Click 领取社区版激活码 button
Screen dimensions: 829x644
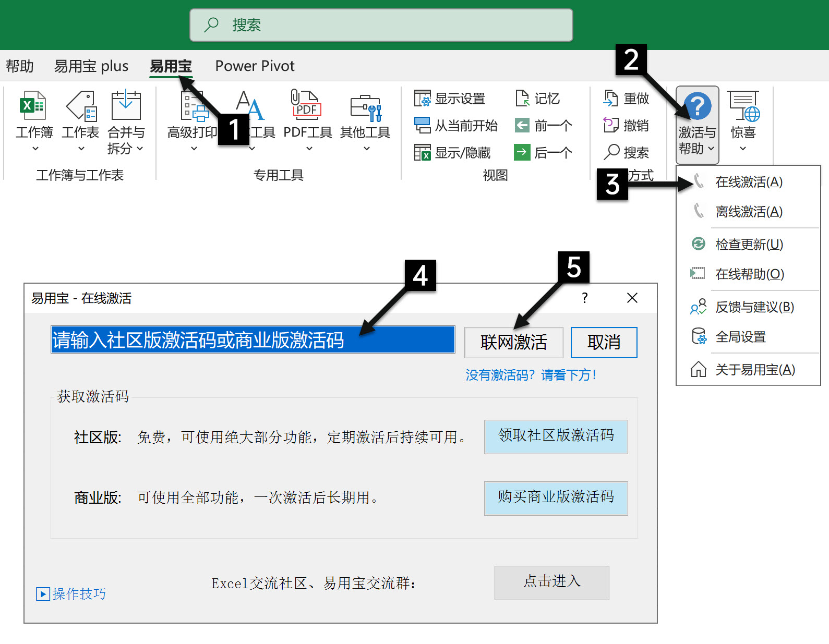pos(556,436)
